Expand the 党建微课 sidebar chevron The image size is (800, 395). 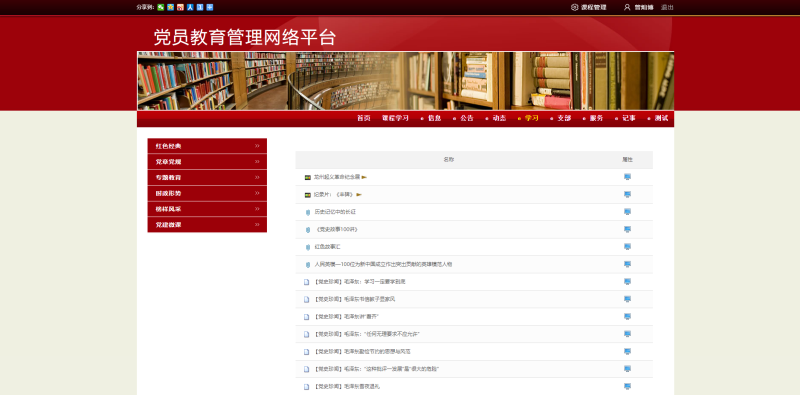(x=257, y=225)
